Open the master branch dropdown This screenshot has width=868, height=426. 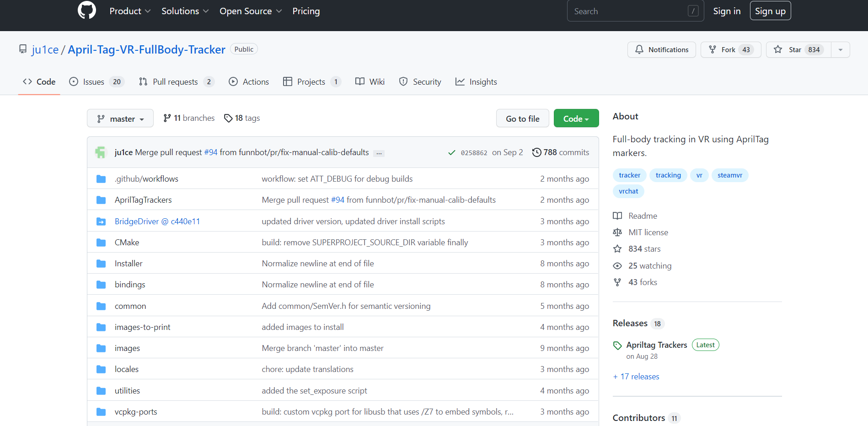tap(120, 119)
